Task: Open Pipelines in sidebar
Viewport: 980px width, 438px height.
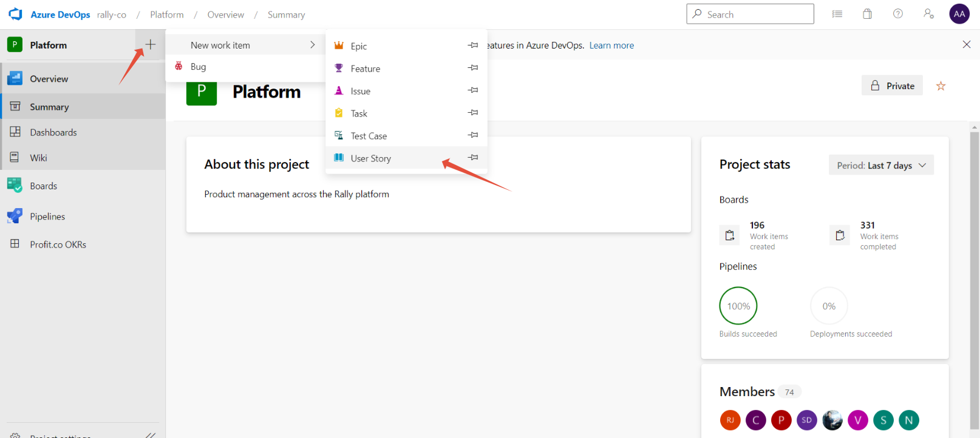Action: [x=83, y=216]
